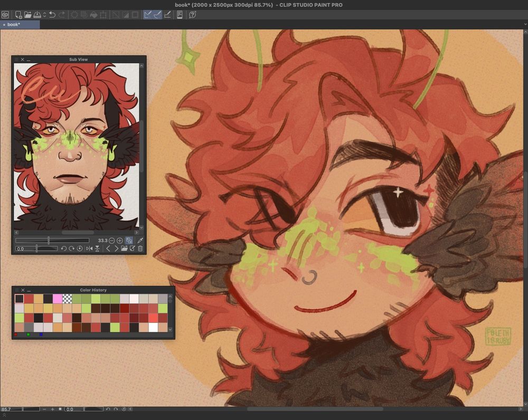Click the Show selection border icon

(135, 15)
